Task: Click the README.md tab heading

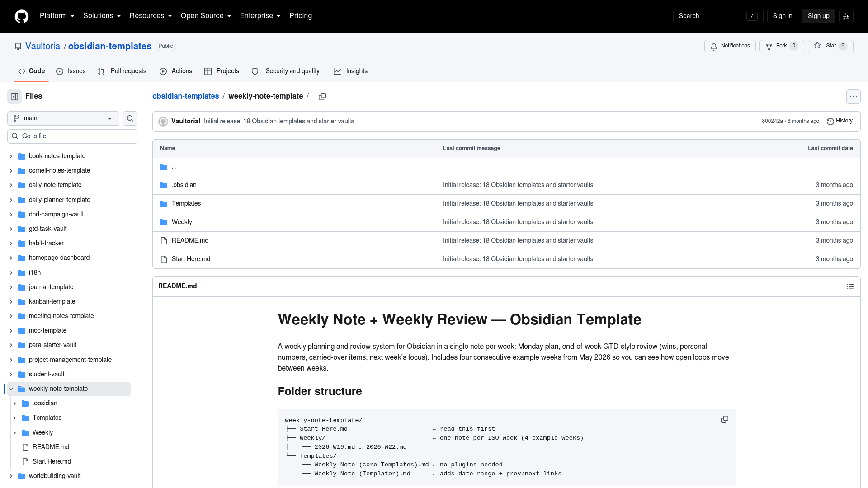Action: 177,286
